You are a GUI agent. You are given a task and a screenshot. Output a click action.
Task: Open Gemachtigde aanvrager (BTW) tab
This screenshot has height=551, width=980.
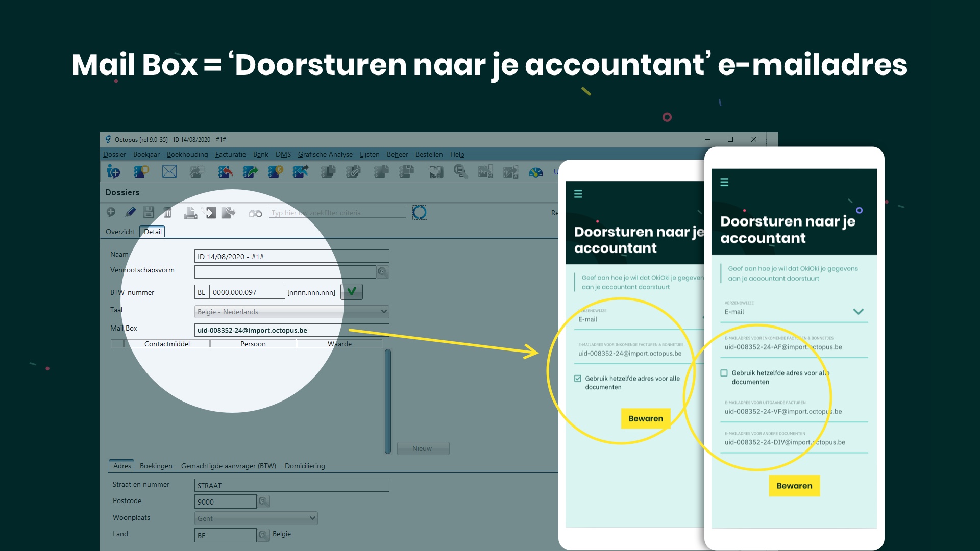click(x=229, y=466)
